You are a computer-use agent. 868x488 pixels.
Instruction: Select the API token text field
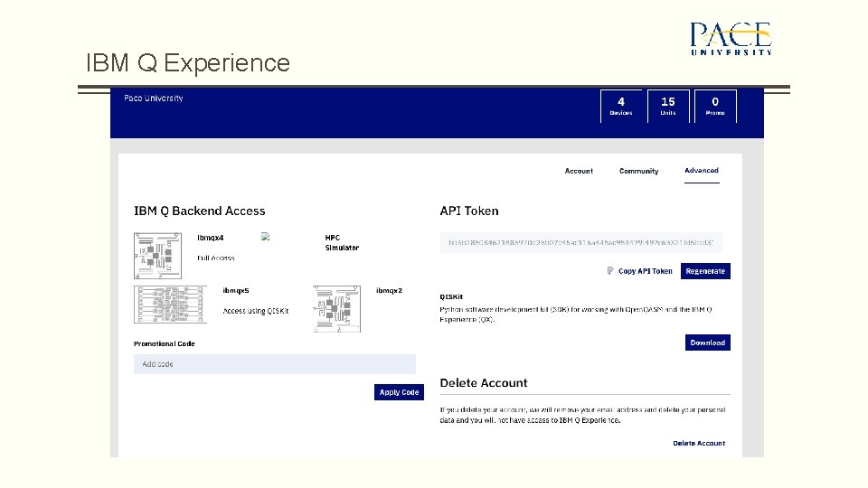click(x=580, y=242)
